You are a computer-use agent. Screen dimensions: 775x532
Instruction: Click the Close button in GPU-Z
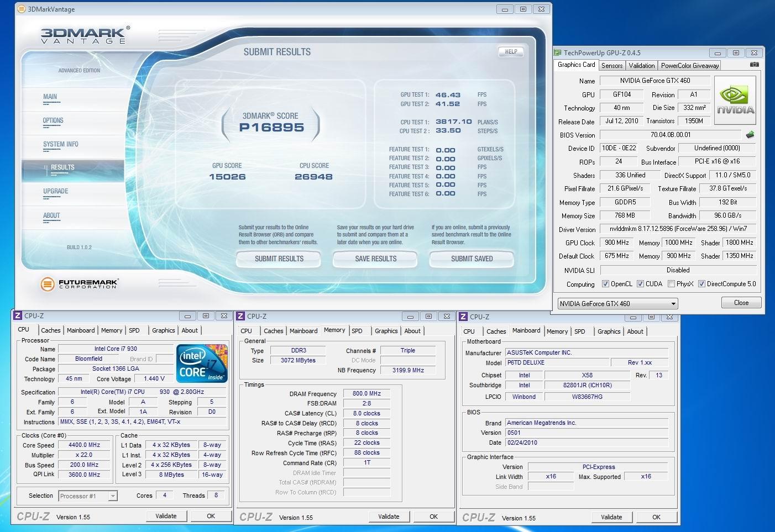[x=741, y=303]
